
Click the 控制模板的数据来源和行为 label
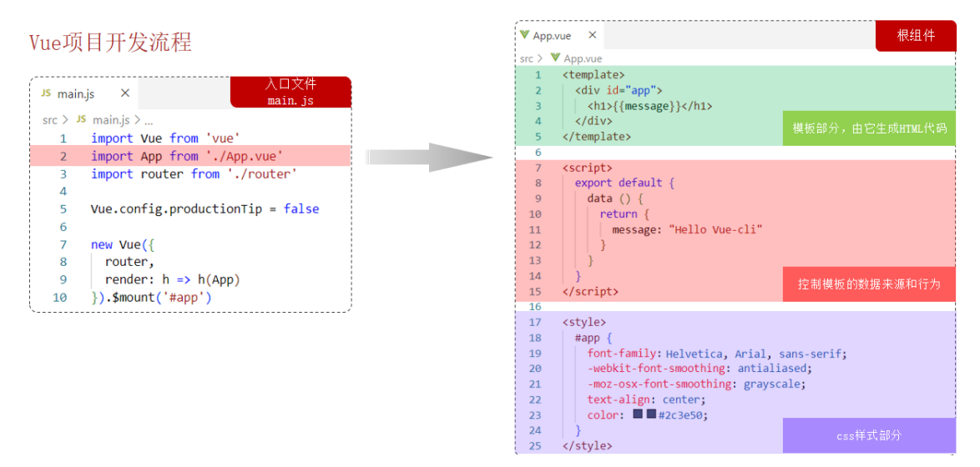869,284
